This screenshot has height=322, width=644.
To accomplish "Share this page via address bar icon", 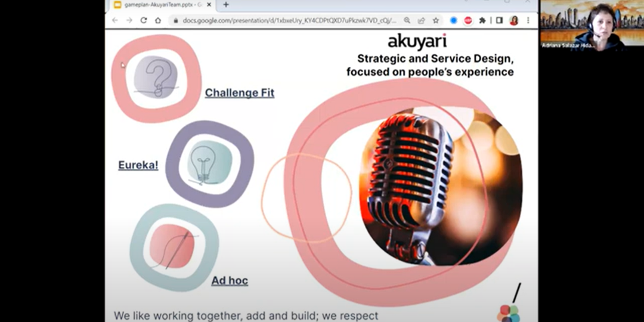I will pyautogui.click(x=421, y=20).
